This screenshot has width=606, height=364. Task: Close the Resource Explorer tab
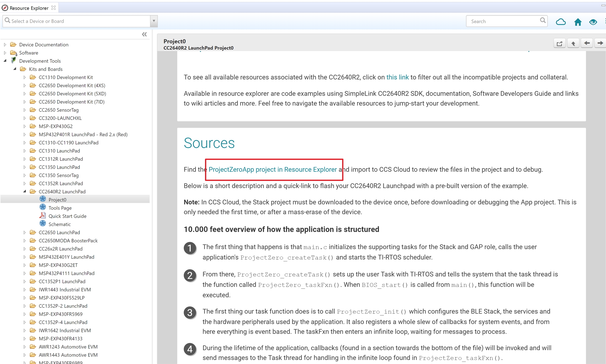coord(53,8)
